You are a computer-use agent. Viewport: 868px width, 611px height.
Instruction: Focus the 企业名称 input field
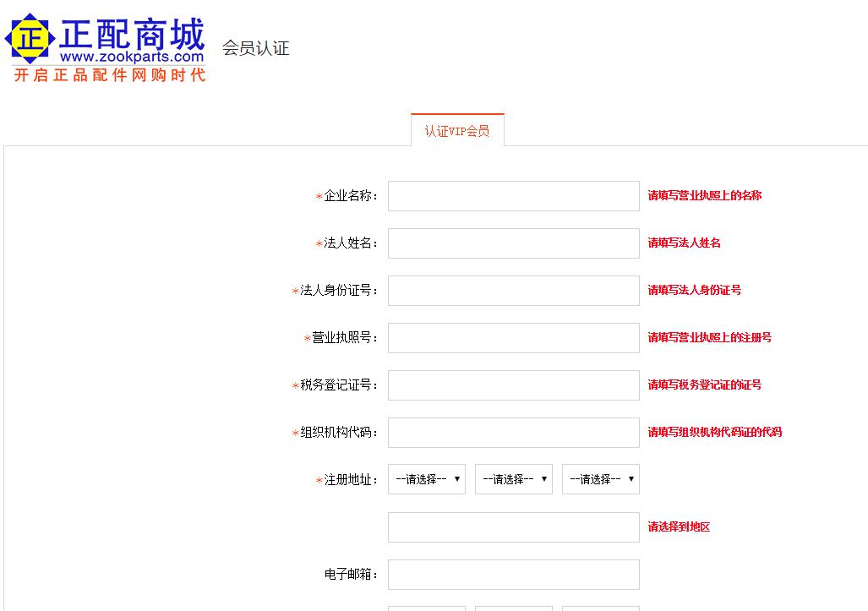[x=514, y=196]
